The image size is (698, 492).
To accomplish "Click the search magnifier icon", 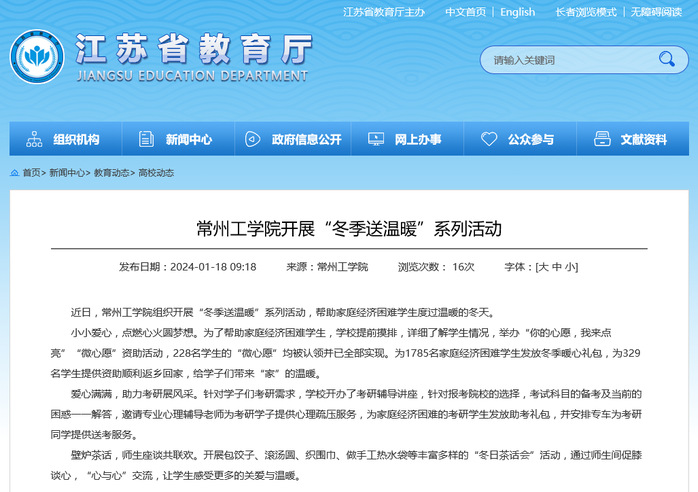I will [x=666, y=60].
